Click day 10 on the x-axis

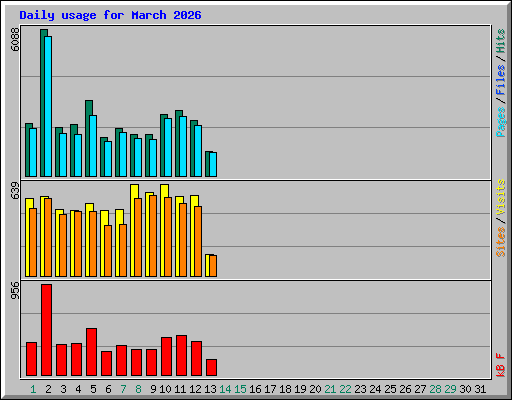(165, 389)
